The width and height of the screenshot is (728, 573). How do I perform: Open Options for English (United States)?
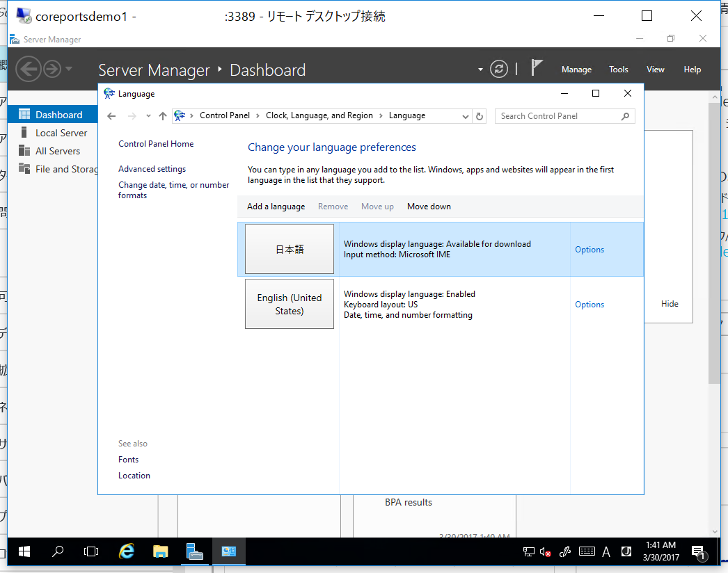(x=589, y=305)
